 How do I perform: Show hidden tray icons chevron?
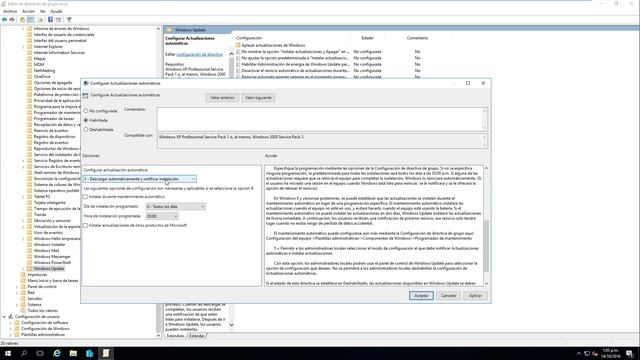point(578,353)
